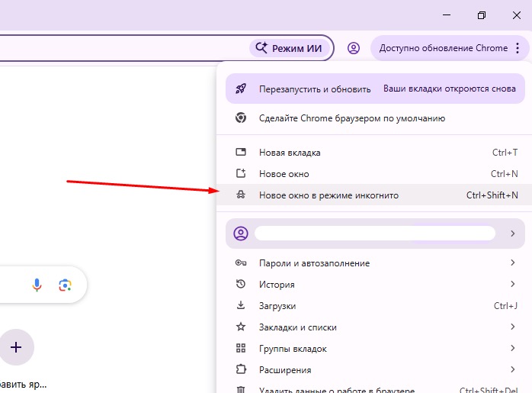Click Сделайте Chrome браузером по умолчанию
532x393 pixels.
click(351, 118)
